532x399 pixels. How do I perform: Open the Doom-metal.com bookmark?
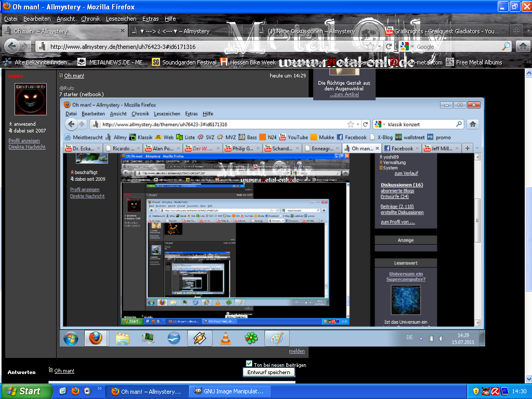click(416, 62)
